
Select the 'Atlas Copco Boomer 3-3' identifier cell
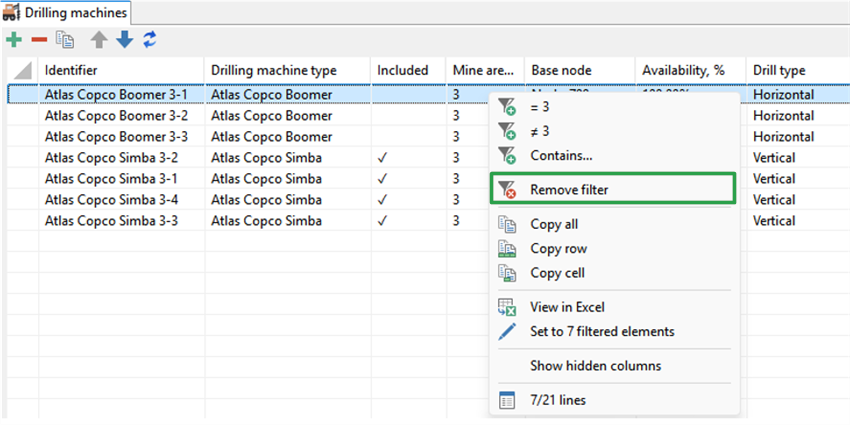(121, 137)
